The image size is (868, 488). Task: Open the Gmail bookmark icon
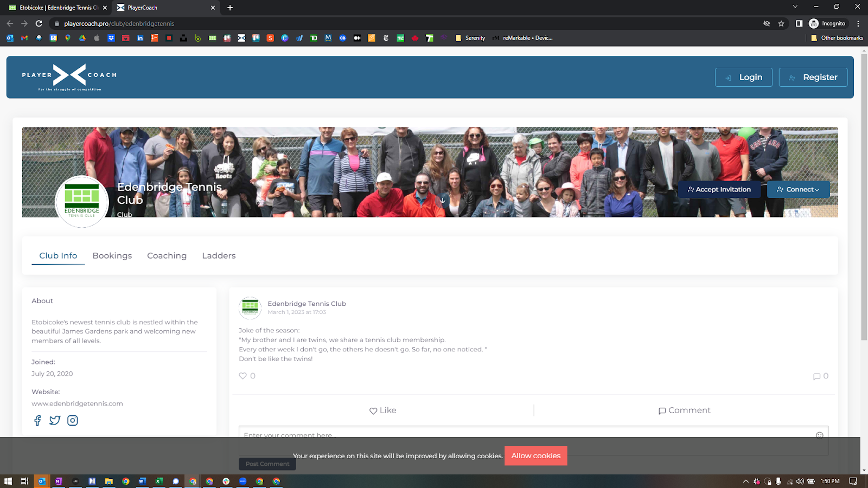(x=24, y=38)
